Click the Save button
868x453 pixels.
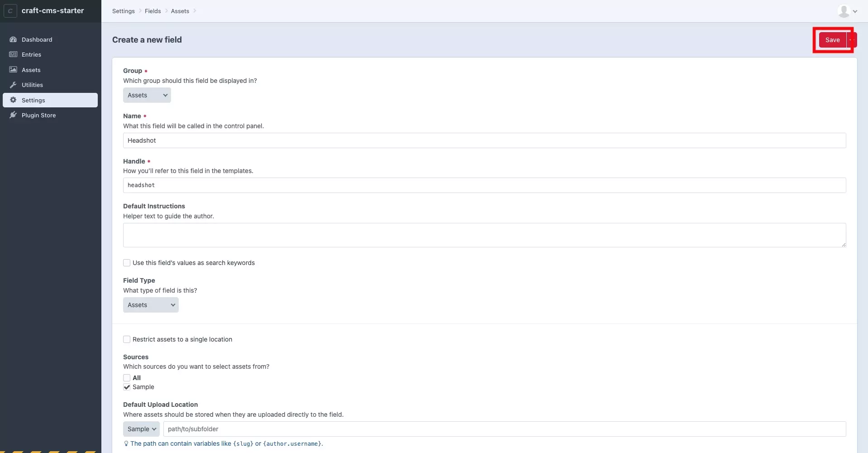click(832, 40)
